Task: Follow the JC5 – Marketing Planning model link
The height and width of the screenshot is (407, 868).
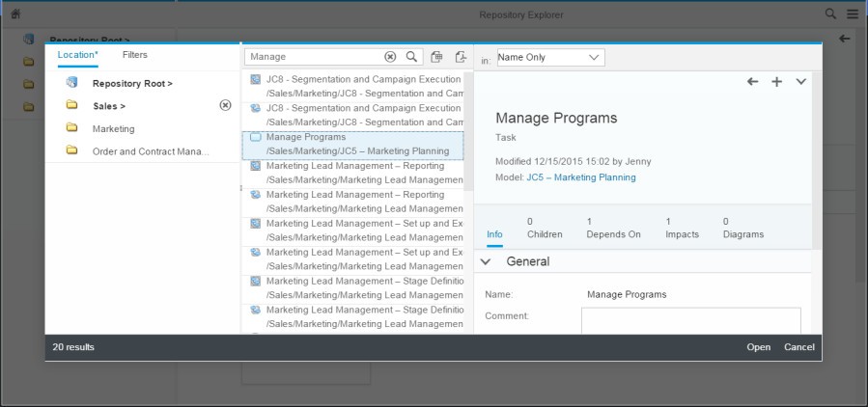Action: (580, 177)
